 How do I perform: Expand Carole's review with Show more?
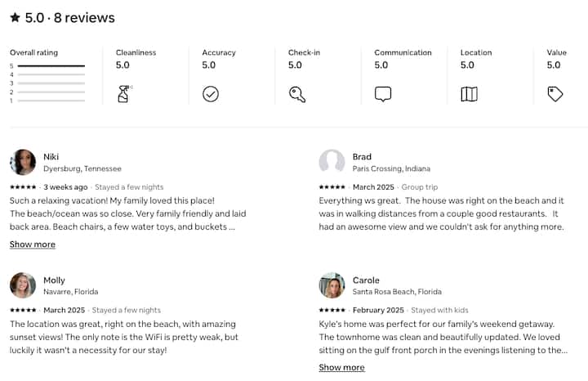tap(341, 368)
